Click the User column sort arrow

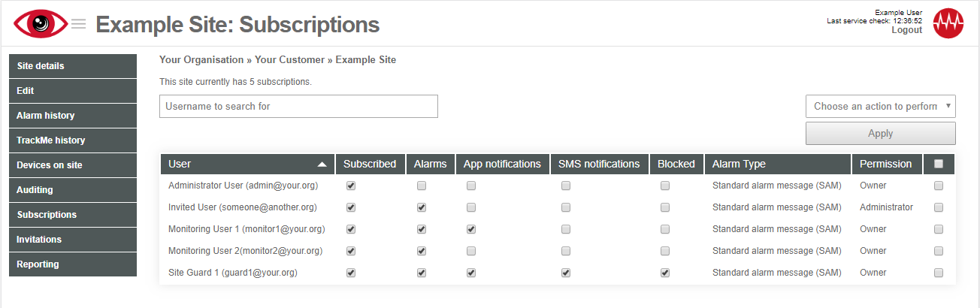click(x=322, y=164)
